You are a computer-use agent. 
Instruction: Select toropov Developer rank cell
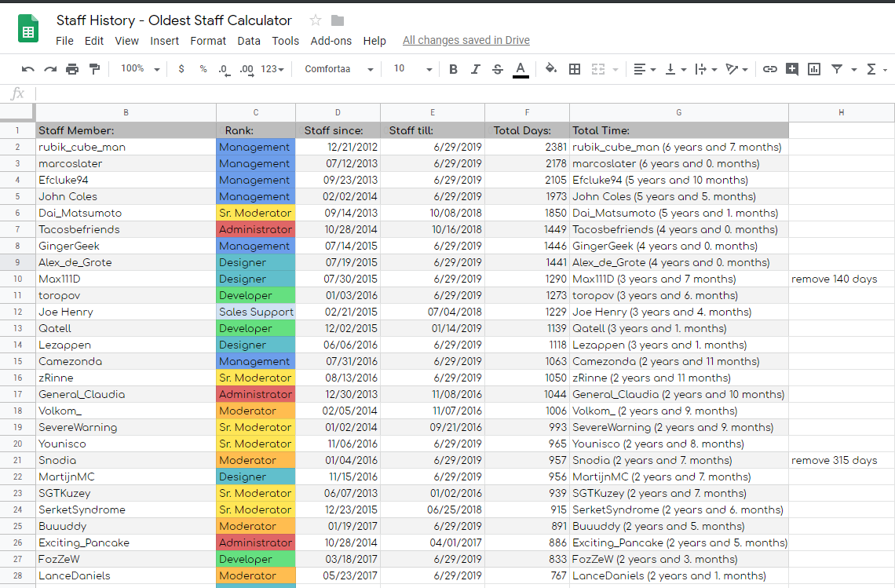tap(256, 296)
